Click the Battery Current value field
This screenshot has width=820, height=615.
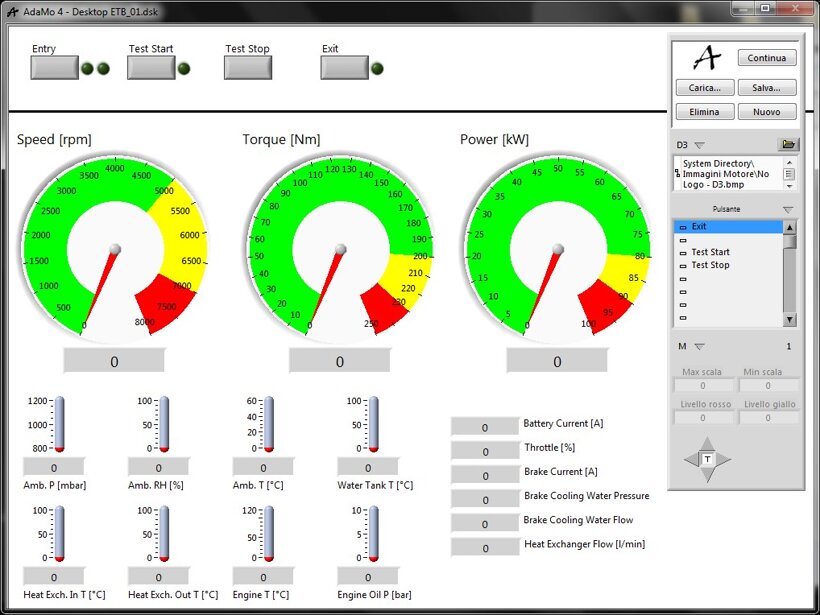tap(485, 427)
